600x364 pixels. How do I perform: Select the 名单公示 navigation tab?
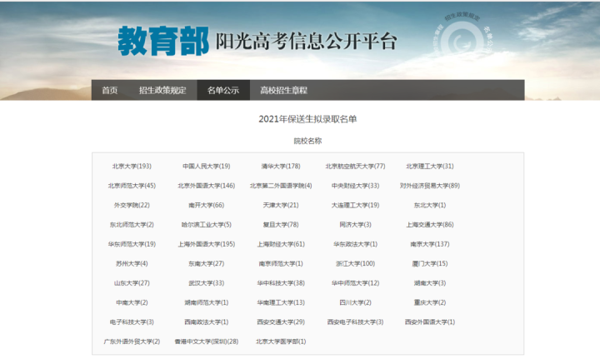(x=223, y=90)
